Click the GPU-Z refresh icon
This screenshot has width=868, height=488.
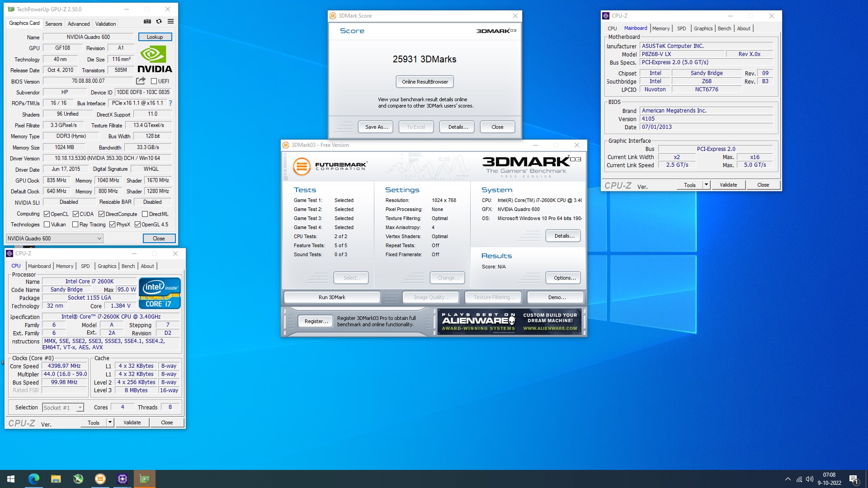click(x=159, y=21)
